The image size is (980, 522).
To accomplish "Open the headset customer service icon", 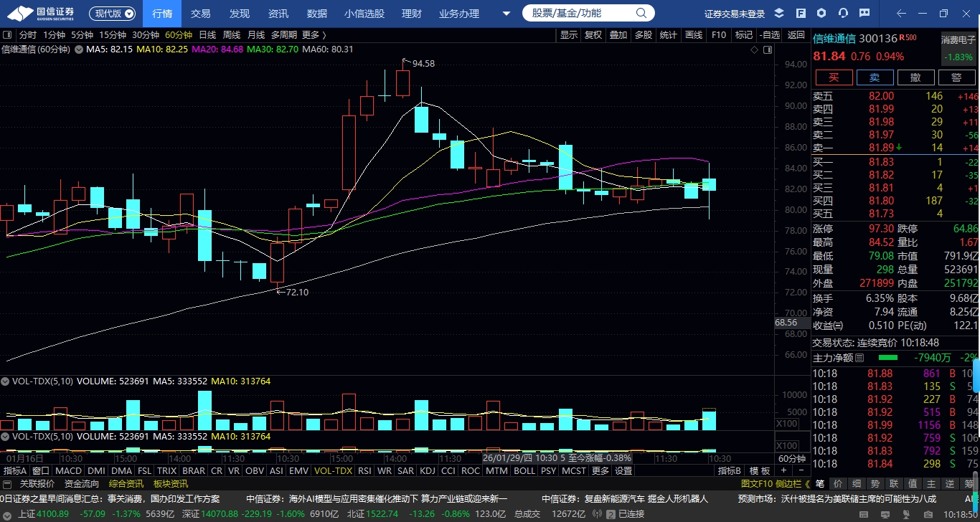I will click(x=843, y=14).
